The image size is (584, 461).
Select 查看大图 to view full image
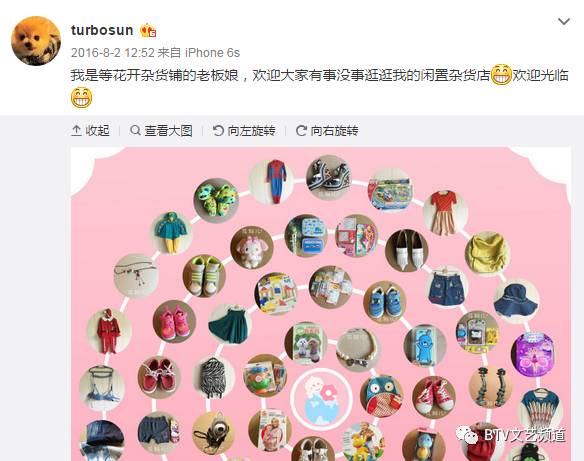161,131
